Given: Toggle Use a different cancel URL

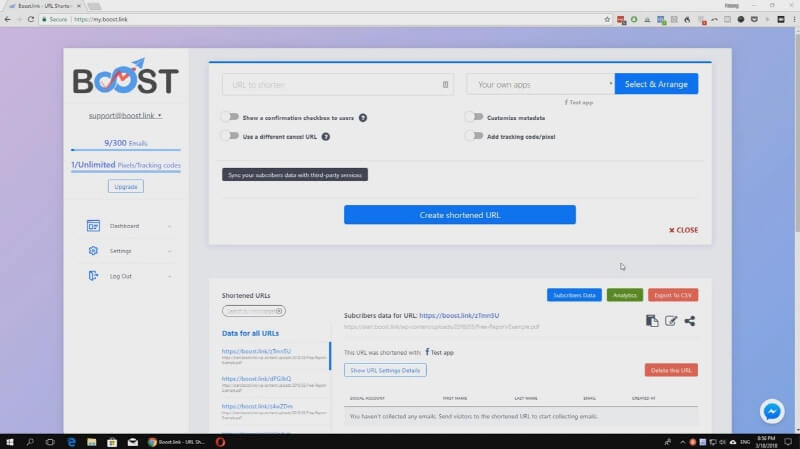Looking at the screenshot, I should click(231, 136).
